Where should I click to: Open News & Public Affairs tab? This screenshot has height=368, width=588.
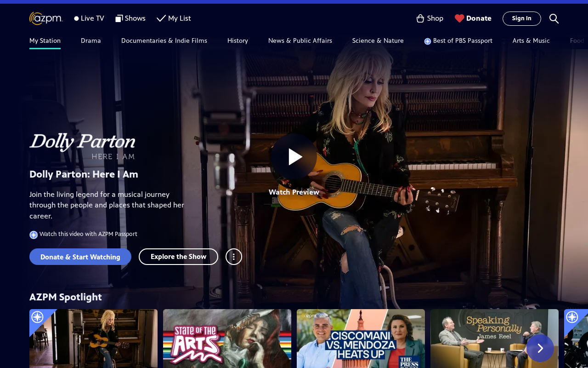pos(300,40)
